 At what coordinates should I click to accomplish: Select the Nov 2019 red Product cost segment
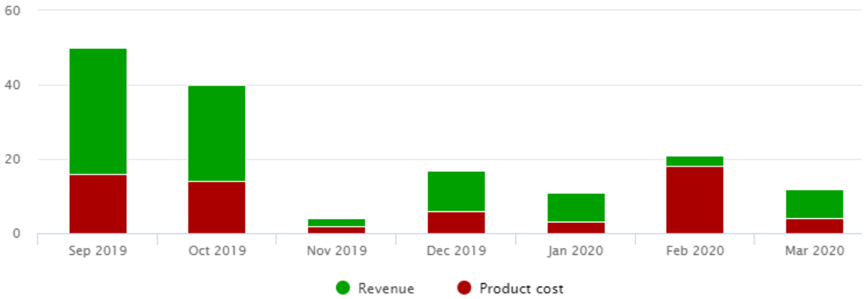(336, 230)
